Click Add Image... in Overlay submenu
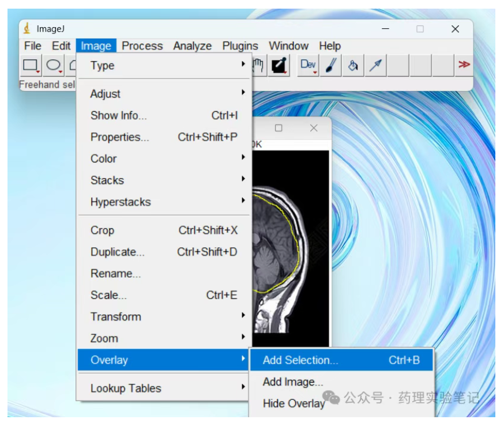 pos(342,381)
